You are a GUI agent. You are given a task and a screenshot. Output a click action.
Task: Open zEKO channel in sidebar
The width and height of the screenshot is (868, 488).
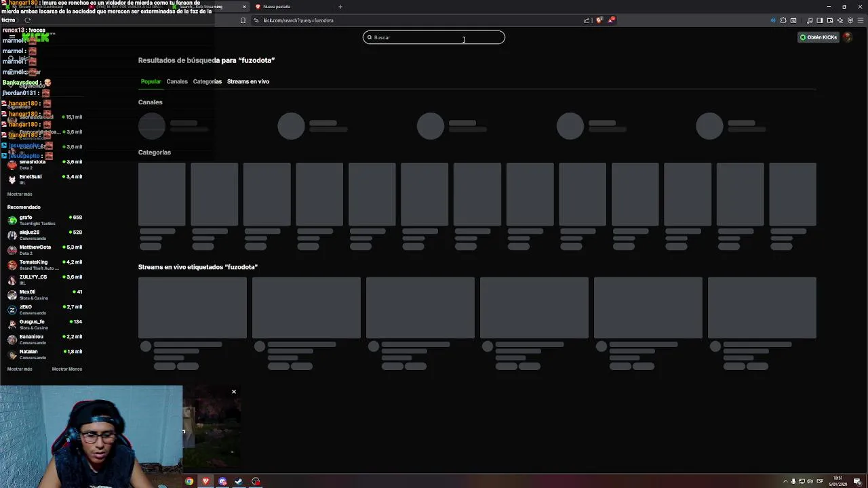coord(44,310)
